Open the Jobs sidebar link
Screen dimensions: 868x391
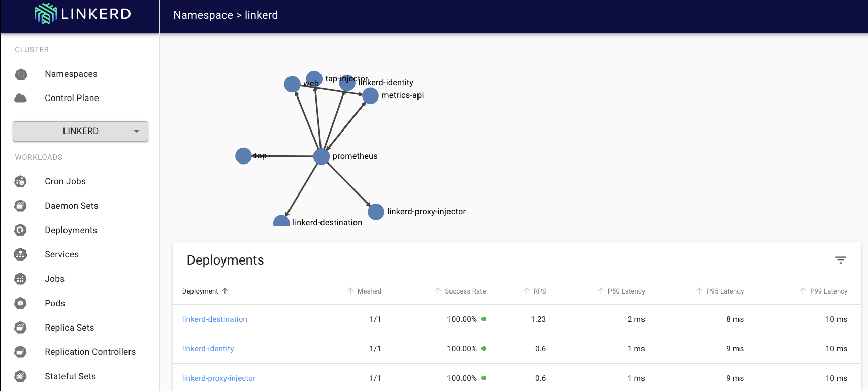pyautogui.click(x=54, y=279)
